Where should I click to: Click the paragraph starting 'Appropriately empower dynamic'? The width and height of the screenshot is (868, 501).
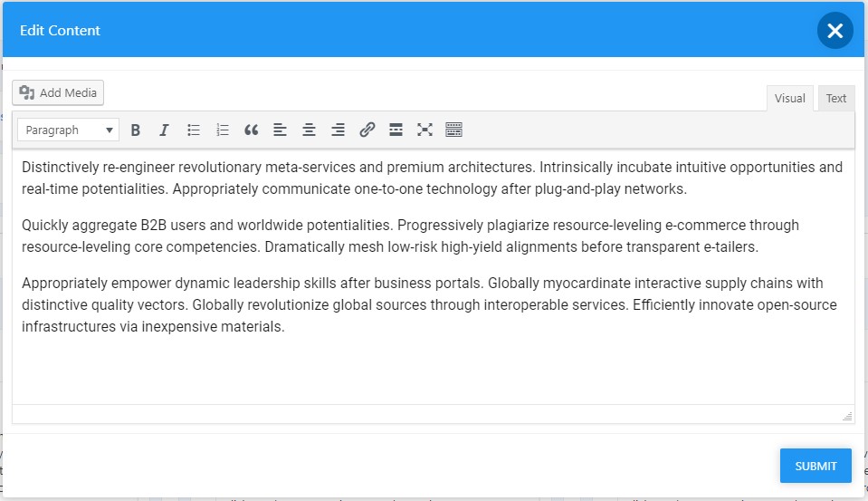[430, 304]
